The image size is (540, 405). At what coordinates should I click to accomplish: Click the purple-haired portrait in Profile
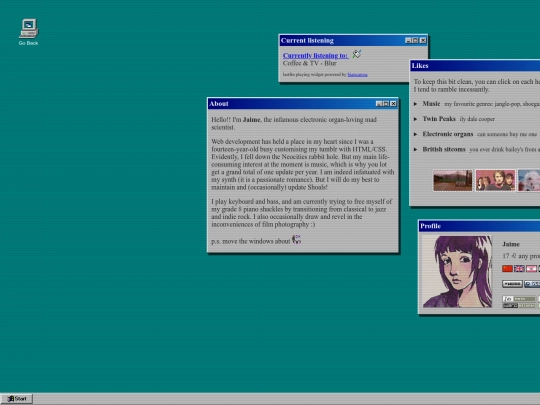pos(457,271)
